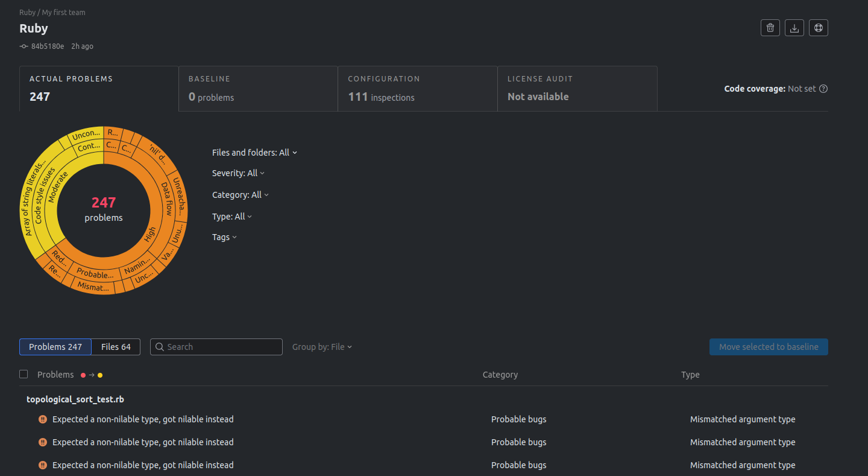Click the Ruby breadcrumb link
This screenshot has width=868, height=476.
27,12
